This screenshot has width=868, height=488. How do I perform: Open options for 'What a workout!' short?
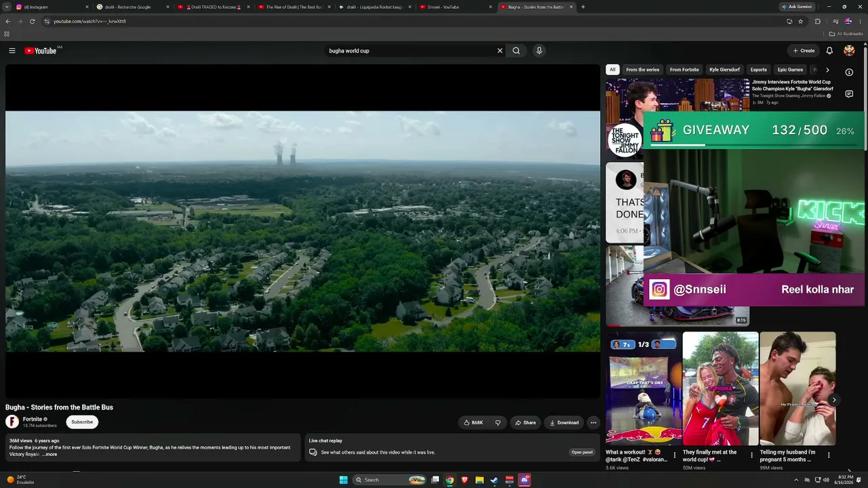tap(674, 455)
